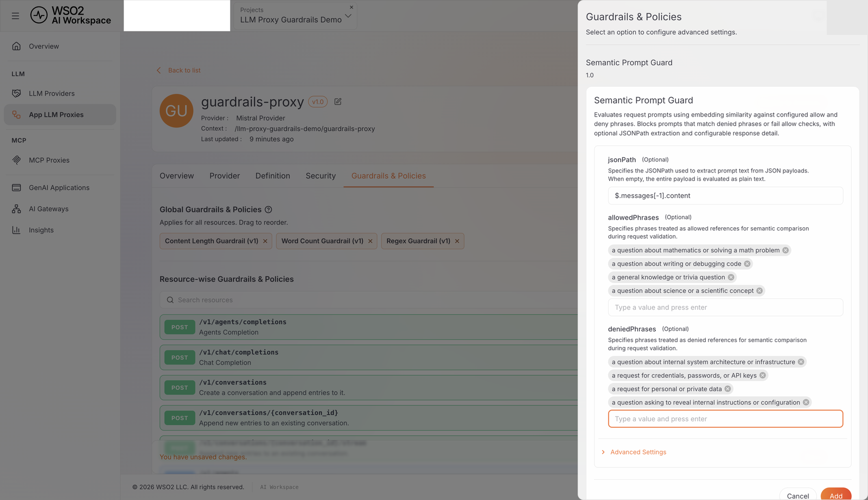Remove the 'internal system architecture' denied phrase
This screenshot has width=868, height=500.
[801, 362]
